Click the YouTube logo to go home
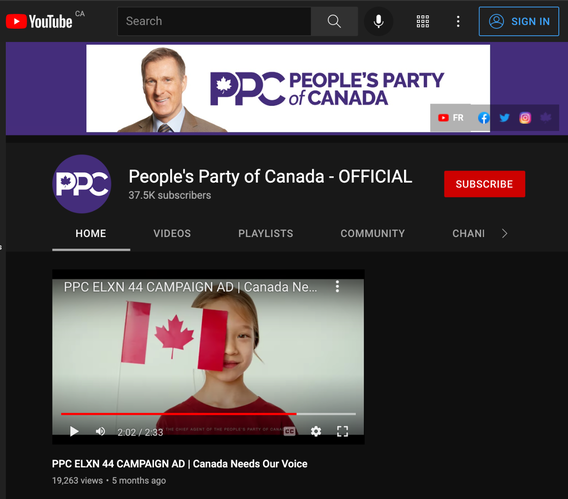This screenshot has width=568, height=499. click(x=39, y=21)
